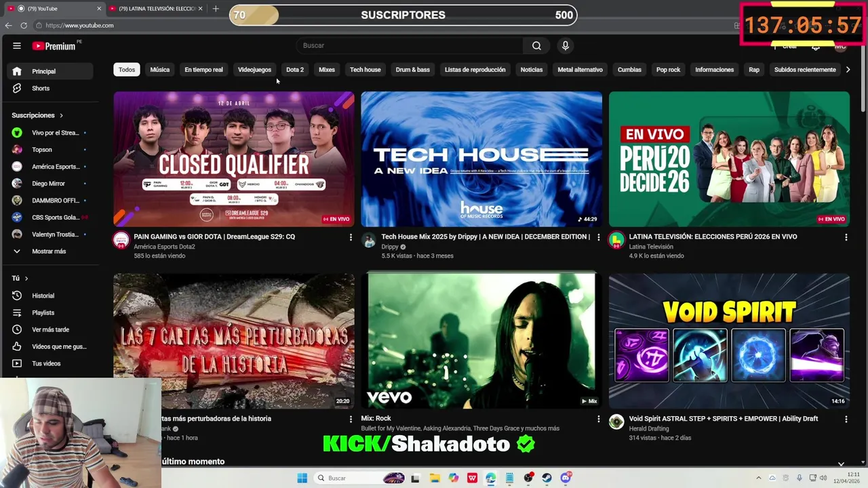
Task: Open Vivo por el Stream subscription
Action: [50, 133]
